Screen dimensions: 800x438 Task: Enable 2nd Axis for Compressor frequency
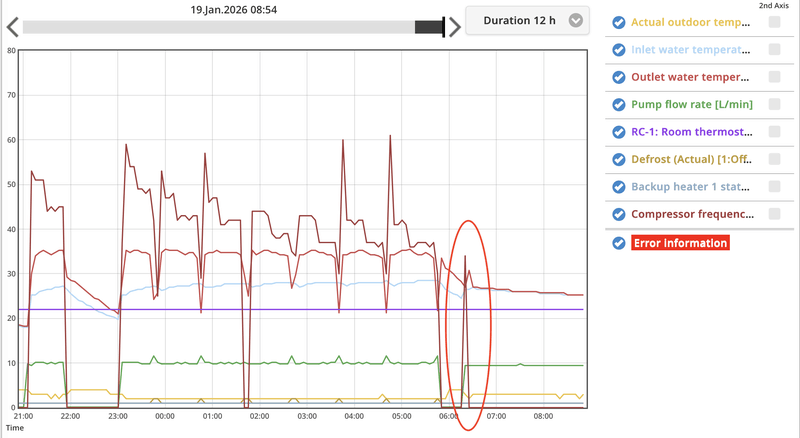774,214
